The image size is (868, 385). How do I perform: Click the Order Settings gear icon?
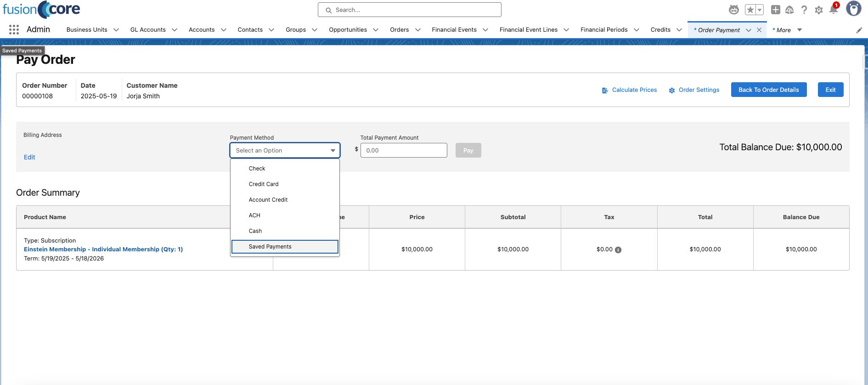click(x=672, y=91)
